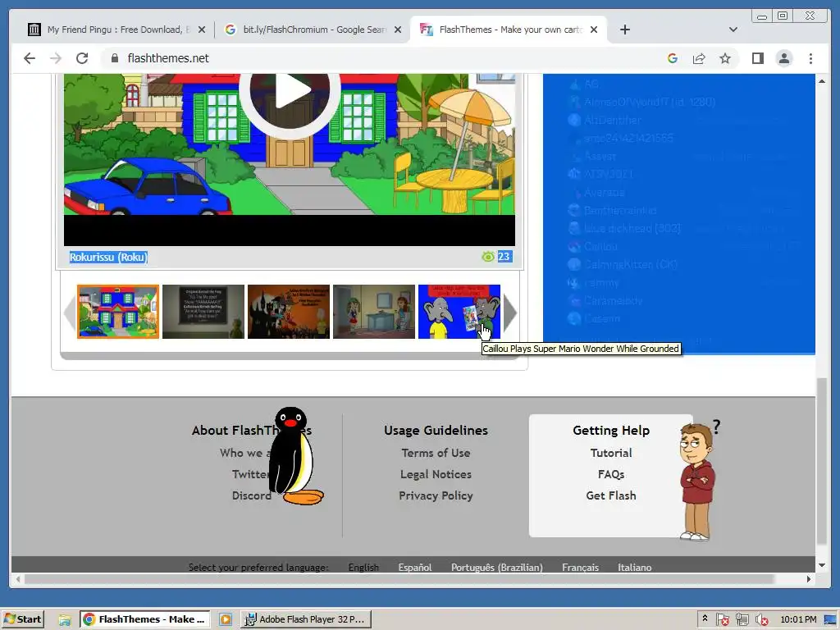This screenshot has width=840, height=630.
Task: Expand the tab search chevron
Action: point(733,30)
